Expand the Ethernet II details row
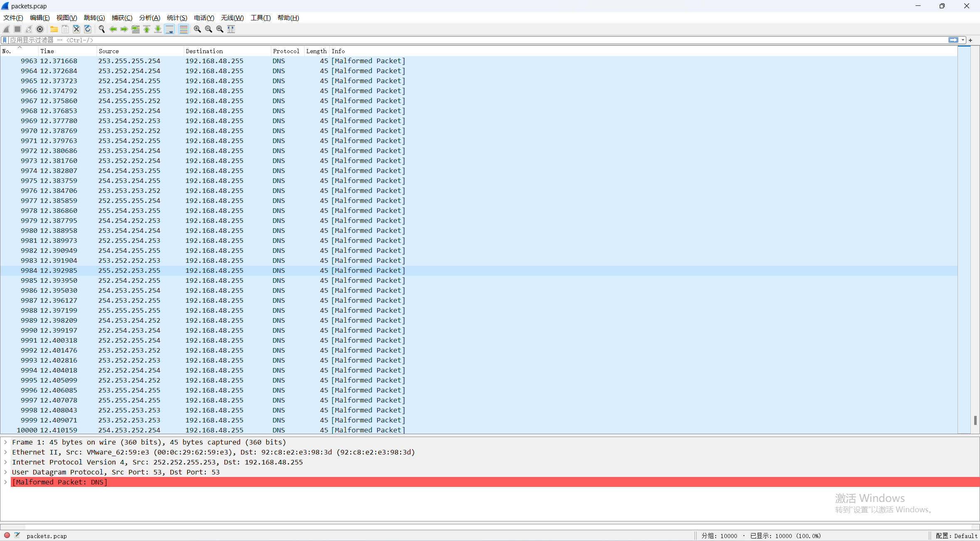 pyautogui.click(x=5, y=452)
